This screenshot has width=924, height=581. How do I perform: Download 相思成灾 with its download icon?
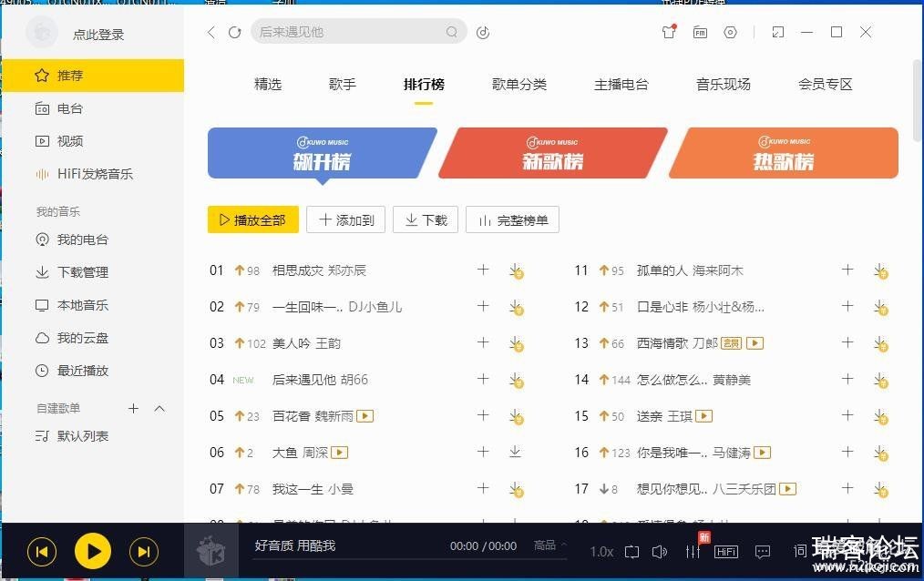(516, 270)
